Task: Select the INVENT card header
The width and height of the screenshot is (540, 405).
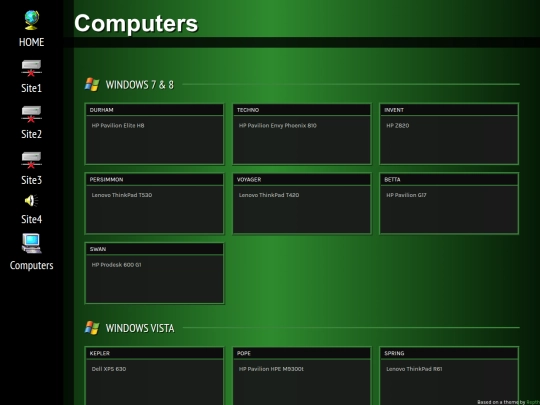Action: pos(449,110)
